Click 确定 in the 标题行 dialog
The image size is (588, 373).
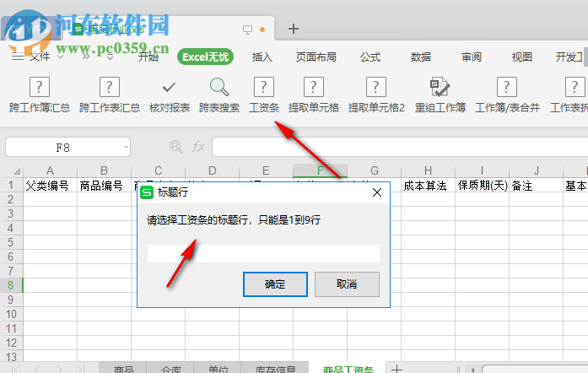click(x=275, y=284)
